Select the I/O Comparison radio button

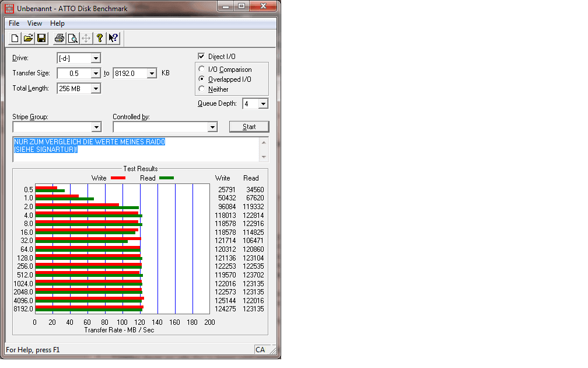tap(202, 69)
